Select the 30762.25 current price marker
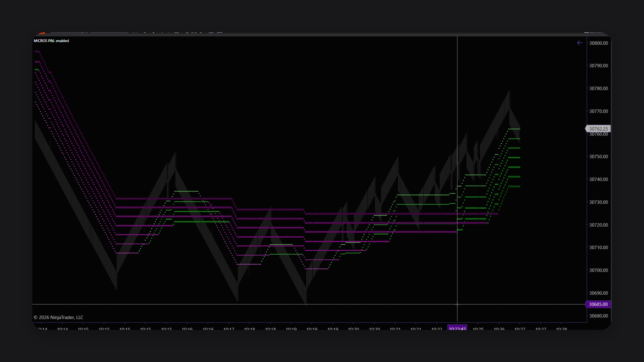644x362 pixels. pos(598,129)
